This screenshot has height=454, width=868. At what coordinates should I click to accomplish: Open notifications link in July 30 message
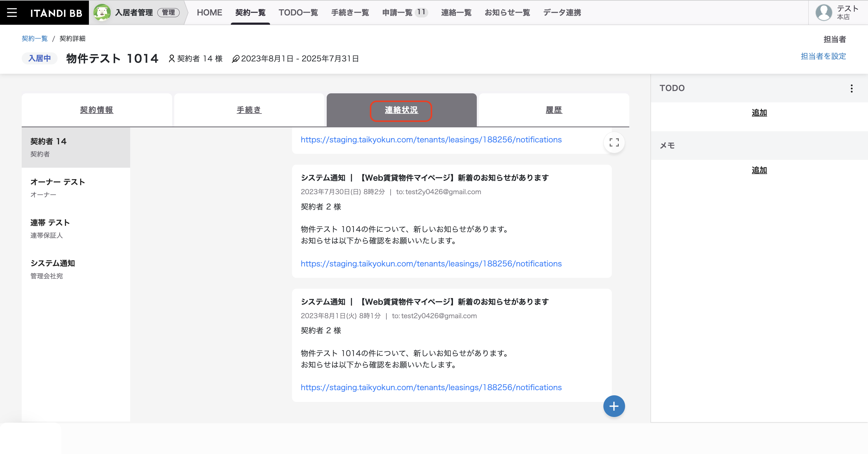(431, 263)
